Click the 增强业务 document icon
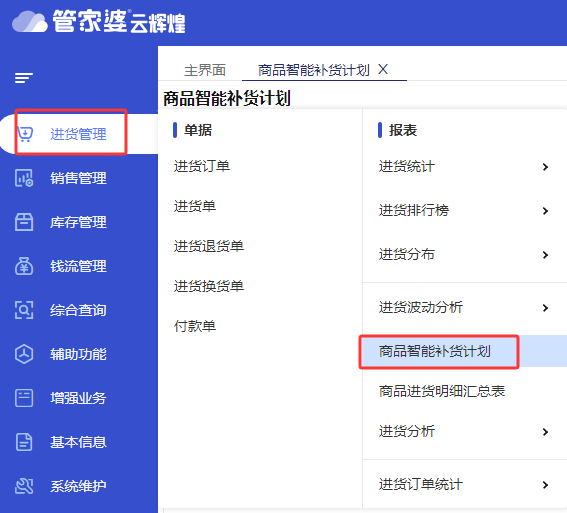The width and height of the screenshot is (567, 513). coord(24,398)
